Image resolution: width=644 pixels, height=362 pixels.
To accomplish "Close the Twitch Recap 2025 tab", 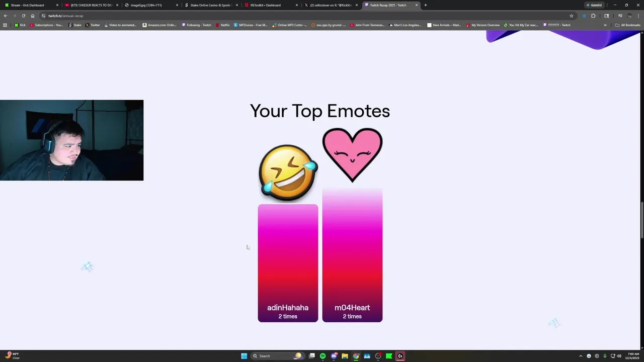I will coord(417,5).
